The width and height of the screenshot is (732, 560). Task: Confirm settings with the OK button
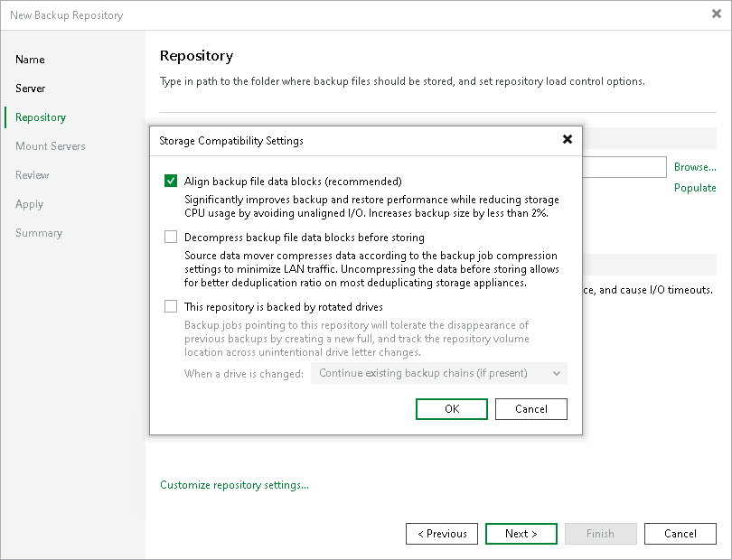tap(452, 409)
